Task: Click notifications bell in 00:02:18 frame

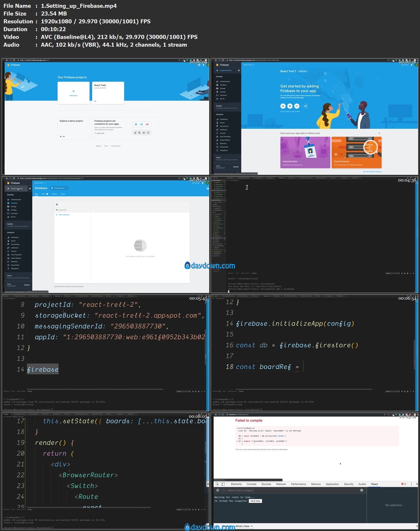Action: (x=412, y=65)
